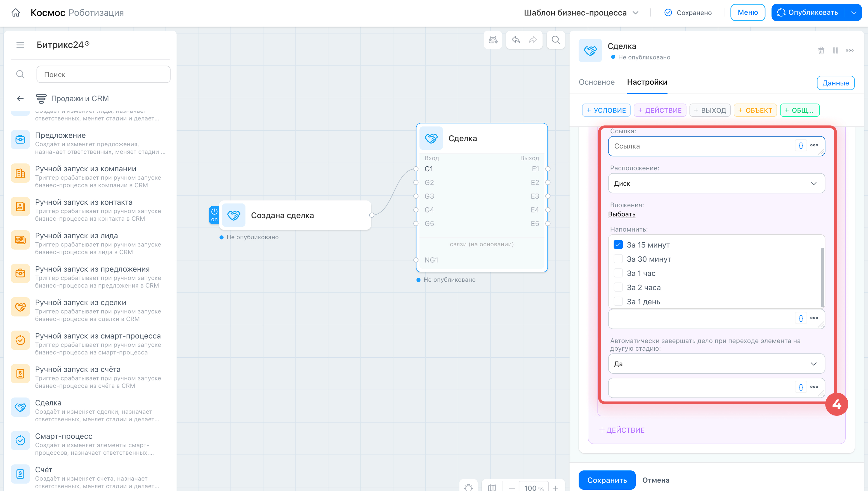This screenshot has height=491, width=868.
Task: Insert variable braces in Ссылка field
Action: (x=801, y=145)
